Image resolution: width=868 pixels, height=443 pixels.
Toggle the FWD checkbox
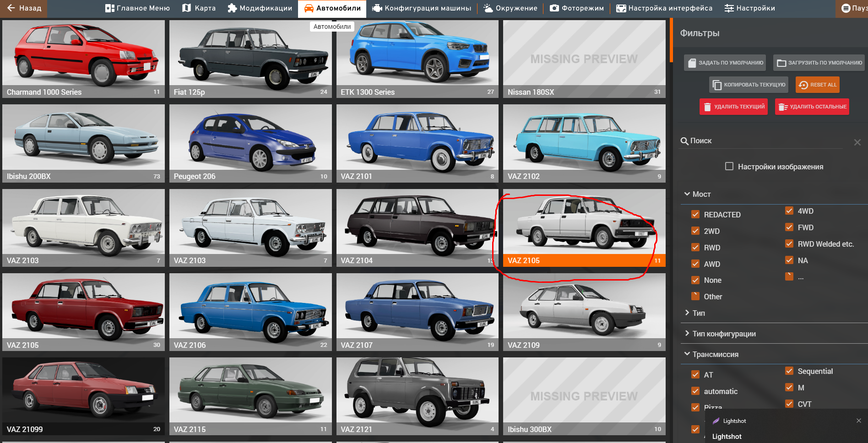point(789,227)
